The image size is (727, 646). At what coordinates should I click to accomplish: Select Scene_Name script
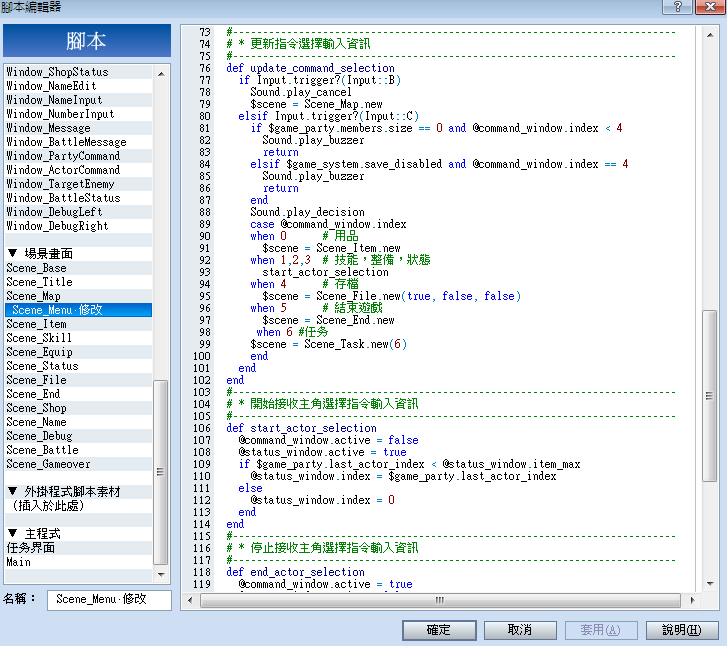pyautogui.click(x=78, y=422)
